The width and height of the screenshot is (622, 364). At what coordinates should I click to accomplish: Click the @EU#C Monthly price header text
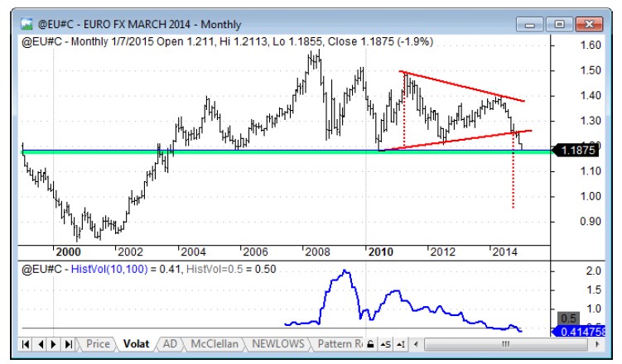click(227, 41)
